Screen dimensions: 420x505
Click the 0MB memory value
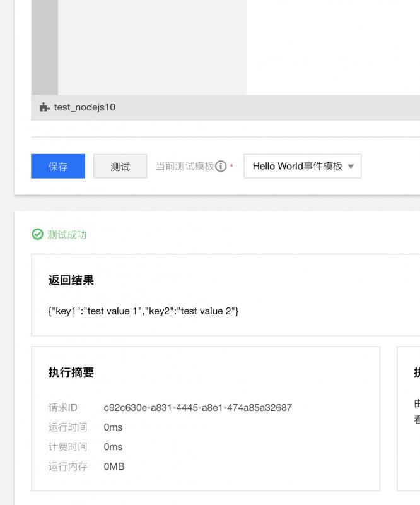[x=114, y=466]
